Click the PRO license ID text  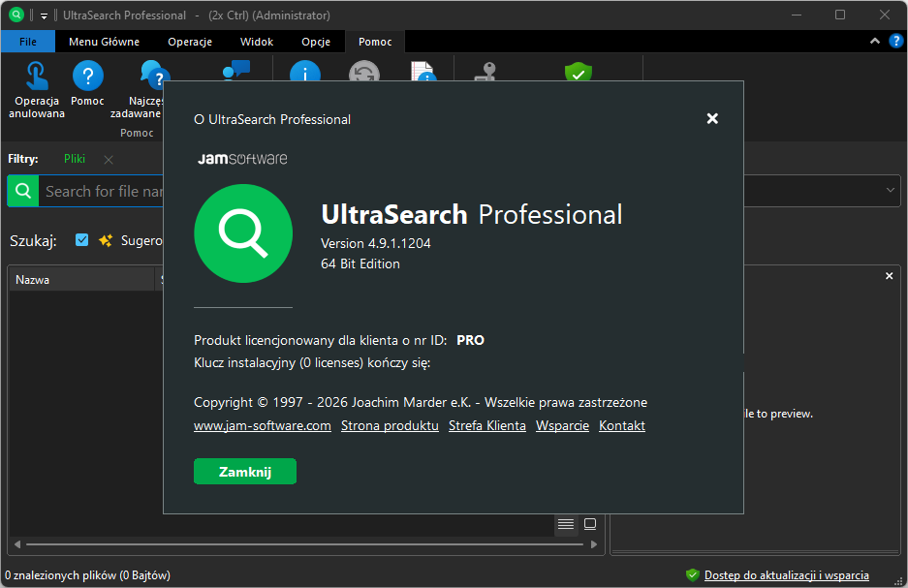[x=470, y=340]
